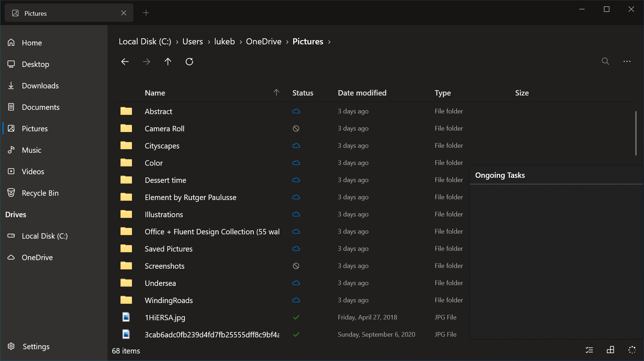Click Users in the breadcrumb path
The image size is (644, 361).
192,42
